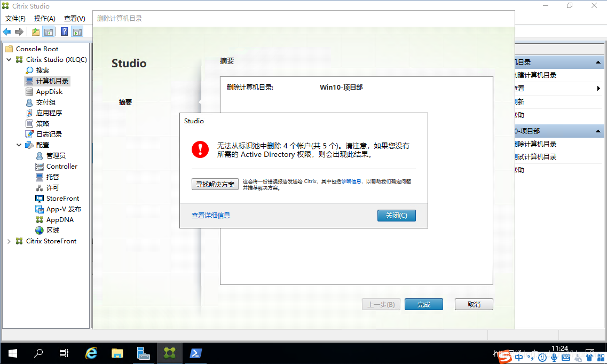
Task: Toggle the action pane toolbar button
Action: (x=77, y=32)
